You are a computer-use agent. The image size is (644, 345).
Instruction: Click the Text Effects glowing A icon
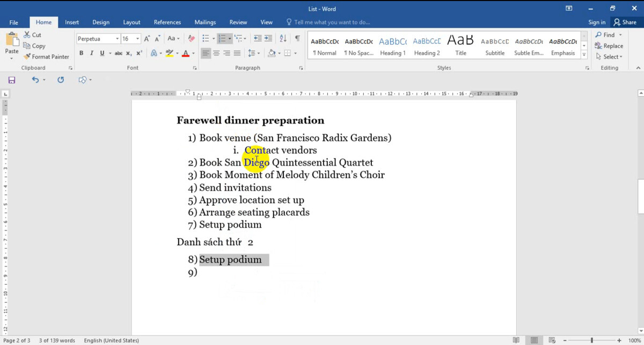tap(153, 53)
